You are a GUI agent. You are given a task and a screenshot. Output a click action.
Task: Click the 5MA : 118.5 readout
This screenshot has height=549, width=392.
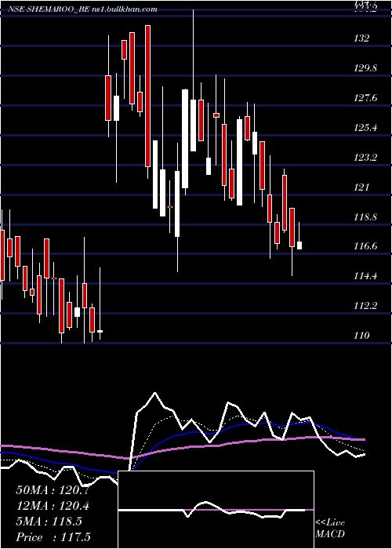pyautogui.click(x=49, y=522)
